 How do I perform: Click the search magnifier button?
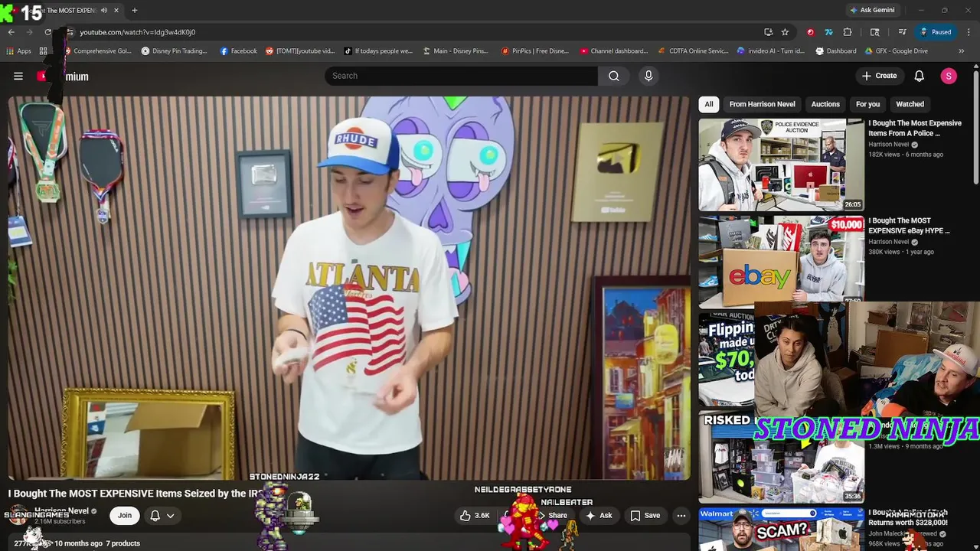point(614,76)
